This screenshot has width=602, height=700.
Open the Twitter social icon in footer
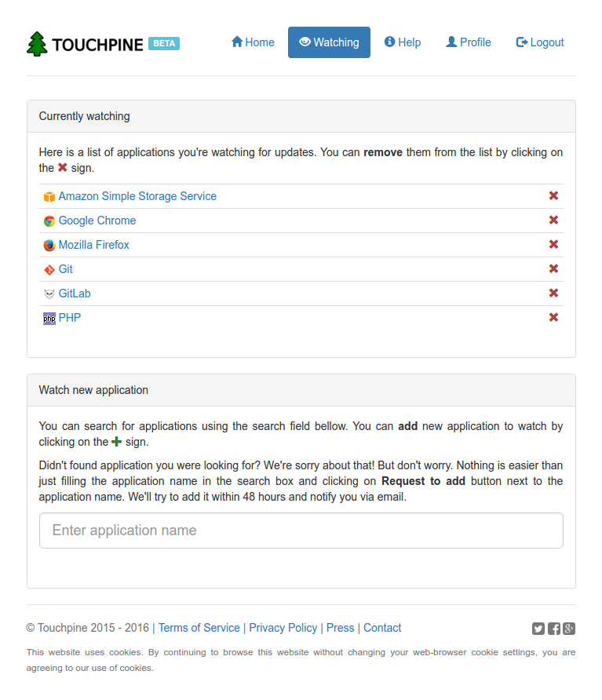click(538, 629)
